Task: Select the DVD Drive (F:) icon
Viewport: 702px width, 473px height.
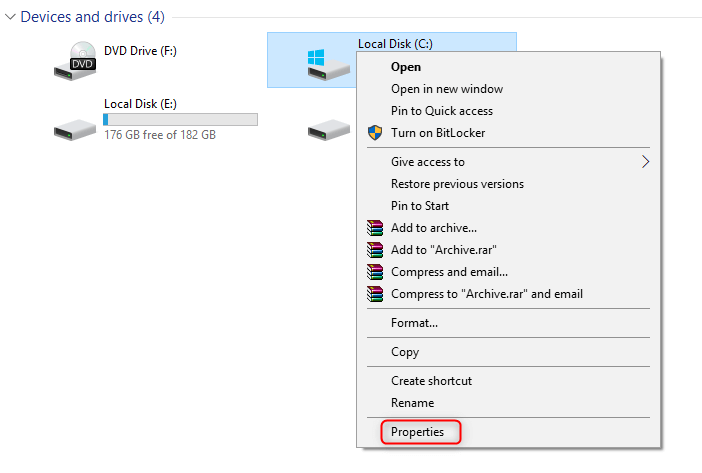Action: (x=75, y=61)
